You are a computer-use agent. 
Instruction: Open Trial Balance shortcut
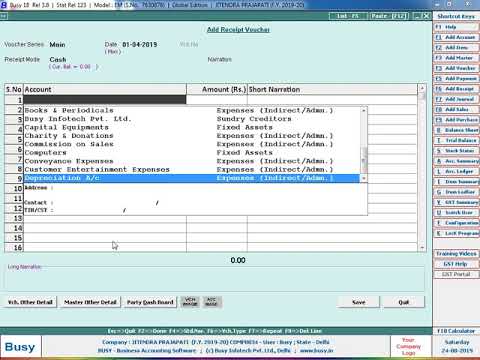coord(456,140)
